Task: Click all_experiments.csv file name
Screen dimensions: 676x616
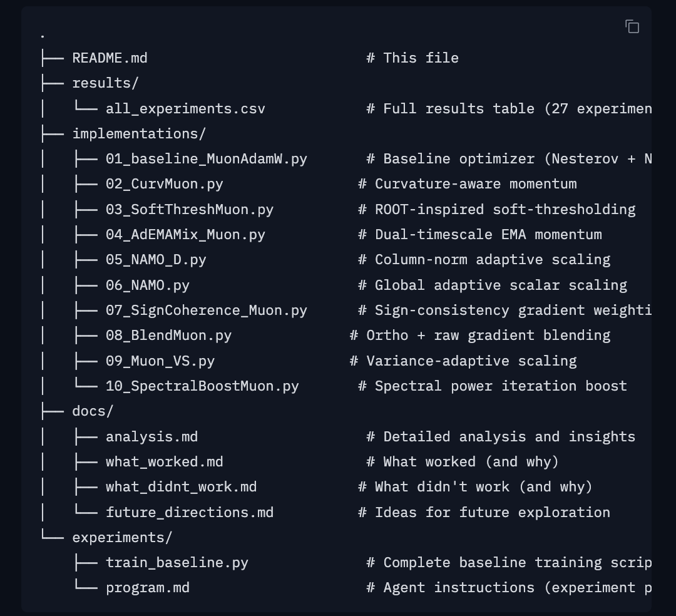Action: tap(185, 109)
